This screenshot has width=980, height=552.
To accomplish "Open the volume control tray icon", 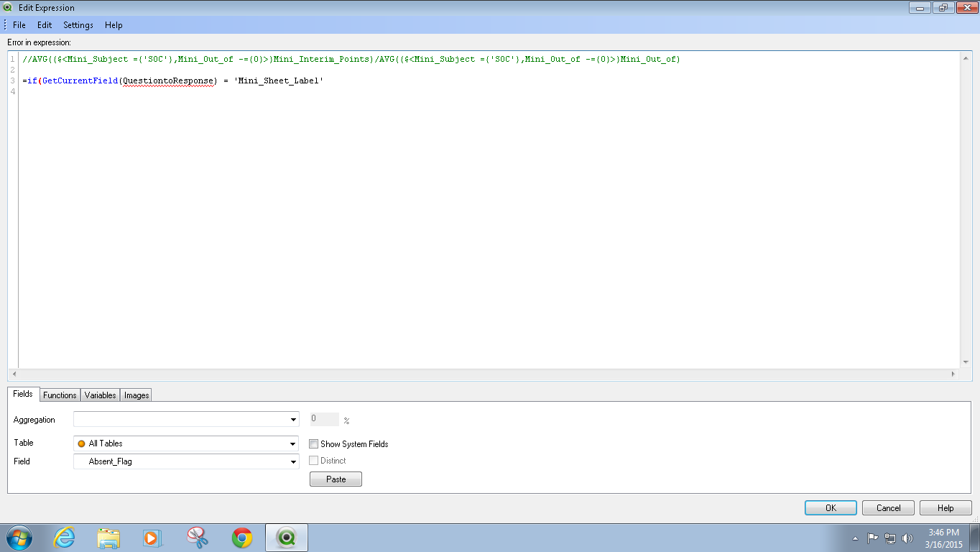I will pos(907,538).
